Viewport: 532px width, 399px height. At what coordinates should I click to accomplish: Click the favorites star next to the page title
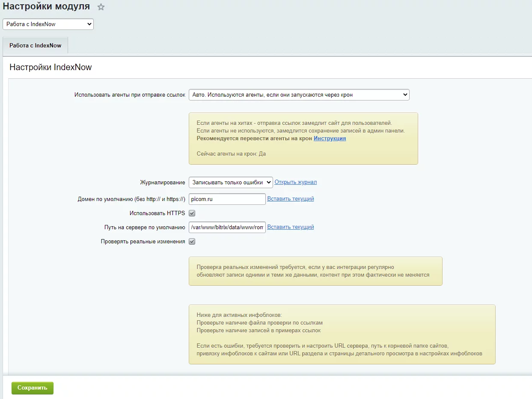click(101, 7)
